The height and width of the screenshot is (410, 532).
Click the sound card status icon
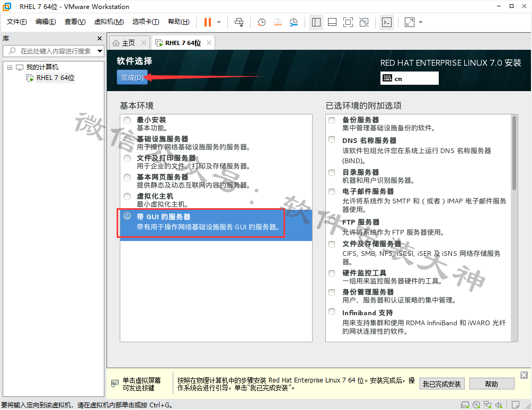[x=499, y=405]
